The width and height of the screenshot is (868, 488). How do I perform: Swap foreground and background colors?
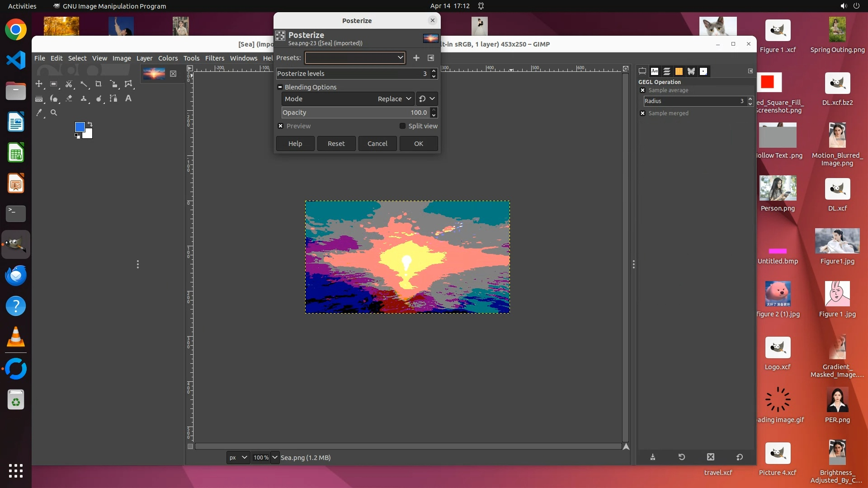tap(90, 124)
